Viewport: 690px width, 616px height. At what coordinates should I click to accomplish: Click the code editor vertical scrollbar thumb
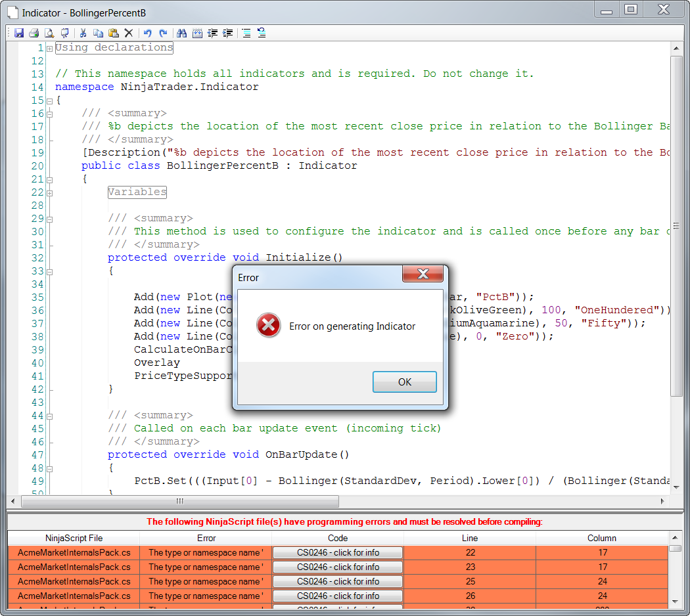tap(676, 226)
